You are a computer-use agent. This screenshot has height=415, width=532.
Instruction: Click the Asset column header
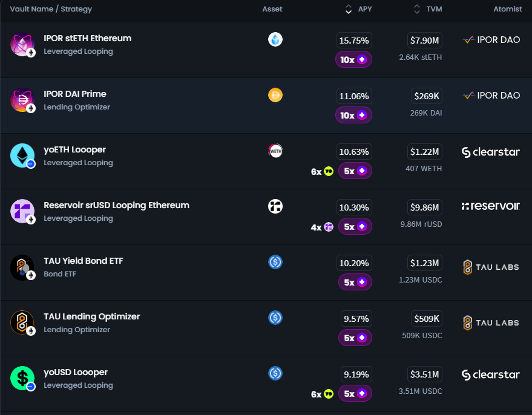[272, 9]
